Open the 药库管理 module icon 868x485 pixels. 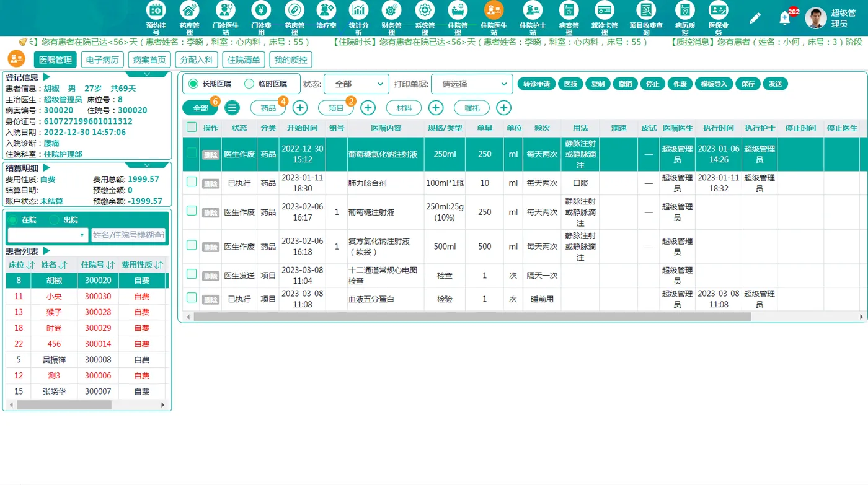coord(189,10)
